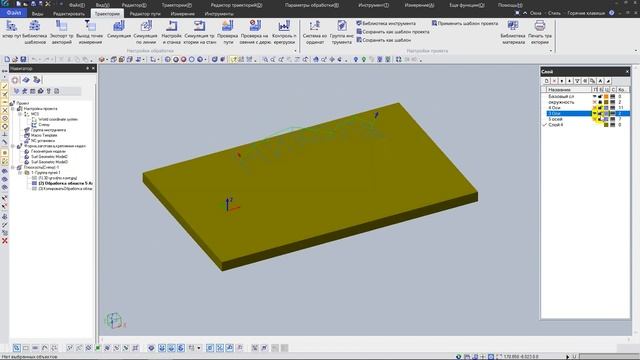
Task: Open the Библиотека шаблонов ribbon tool
Action: [34, 32]
